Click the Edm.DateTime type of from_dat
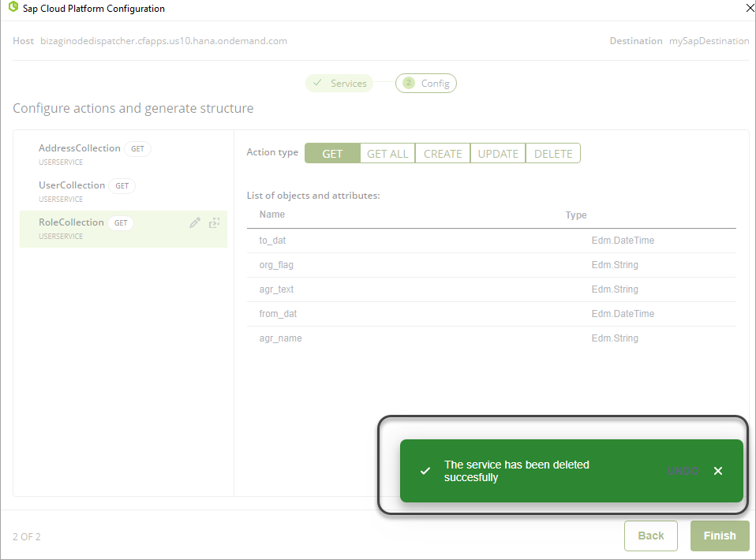Viewport: 756px width, 560px height. click(623, 314)
